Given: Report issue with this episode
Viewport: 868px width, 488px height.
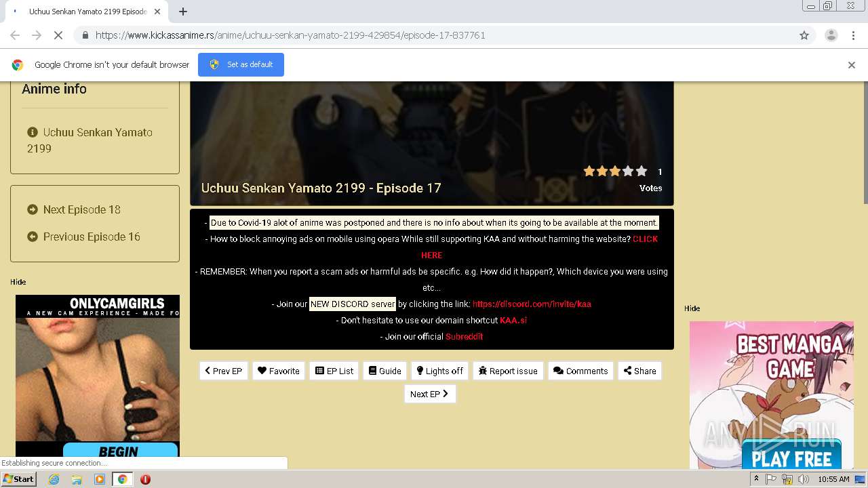Looking at the screenshot, I should click(508, 371).
